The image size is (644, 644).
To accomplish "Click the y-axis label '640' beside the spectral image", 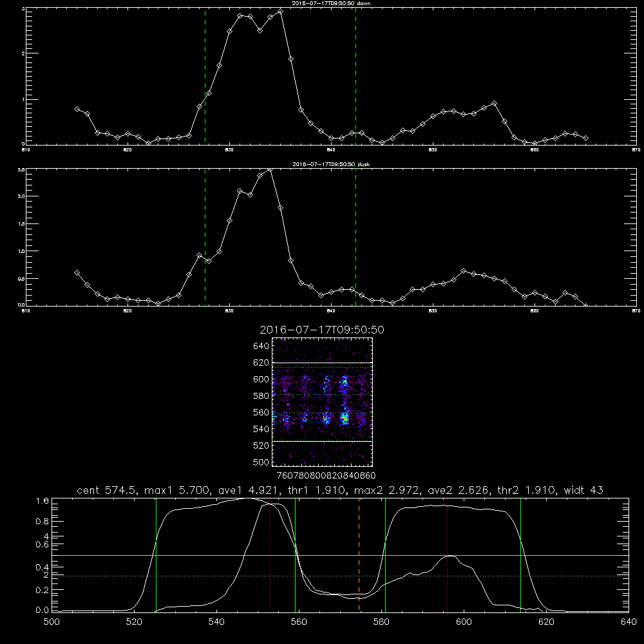I will click(261, 346).
